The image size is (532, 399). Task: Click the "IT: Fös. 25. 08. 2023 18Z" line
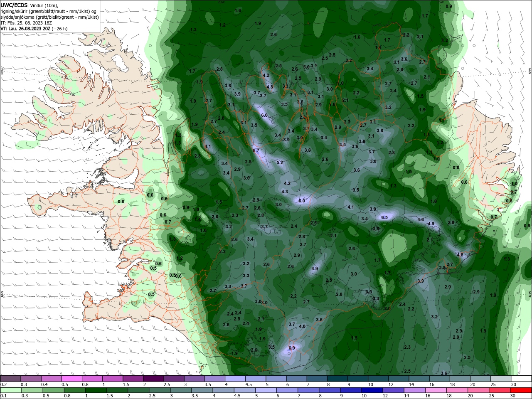point(26,23)
